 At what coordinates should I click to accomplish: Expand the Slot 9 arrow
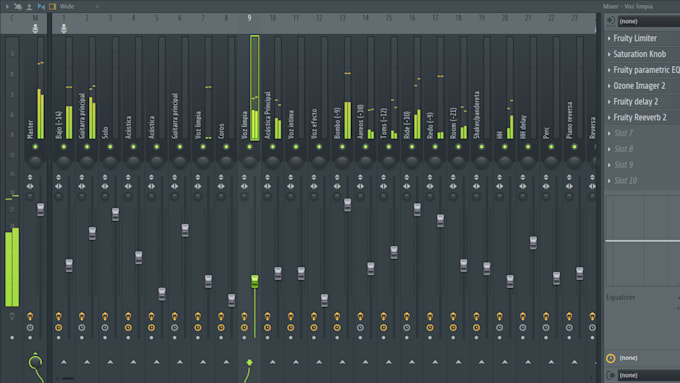pyautogui.click(x=609, y=165)
